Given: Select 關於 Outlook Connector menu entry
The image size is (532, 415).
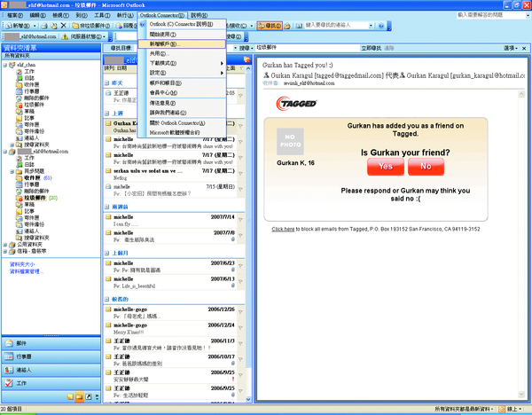Looking at the screenshot, I should pos(182,123).
